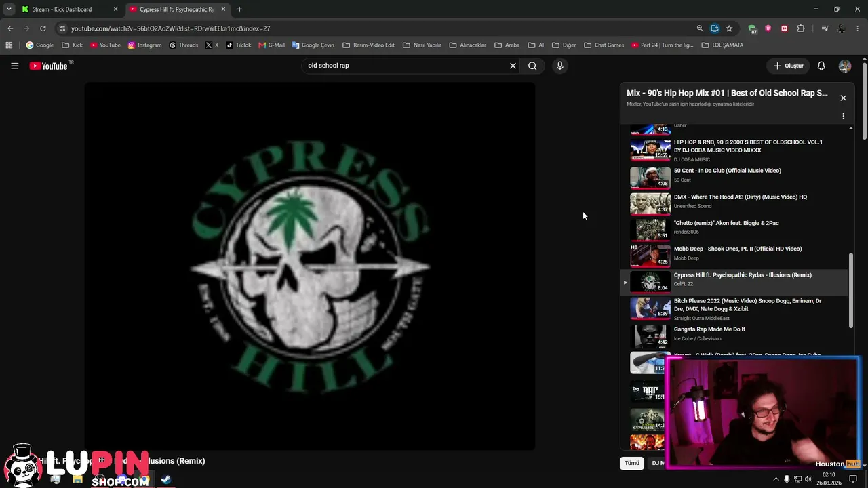The width and height of the screenshot is (868, 488).
Task: Click the playlist panel scrollbar
Action: (851, 291)
